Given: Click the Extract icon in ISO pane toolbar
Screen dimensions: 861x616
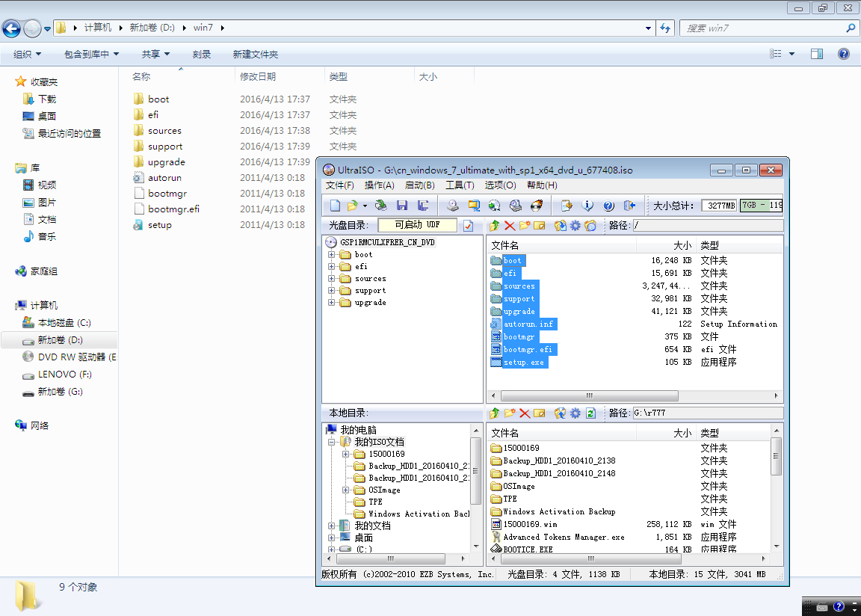Looking at the screenshot, I should click(x=560, y=226).
